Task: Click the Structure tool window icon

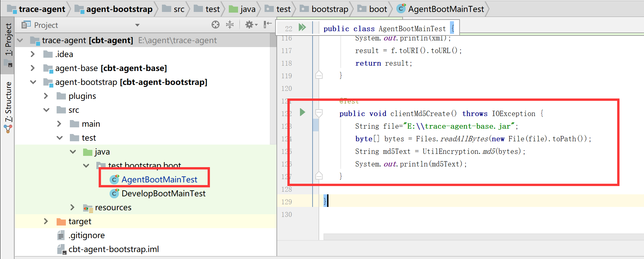Action: (x=8, y=129)
